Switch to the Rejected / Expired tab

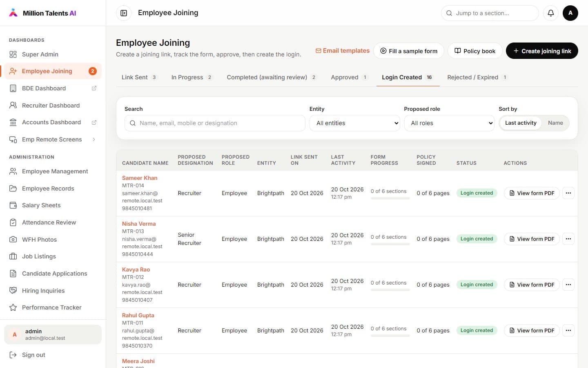(x=477, y=77)
